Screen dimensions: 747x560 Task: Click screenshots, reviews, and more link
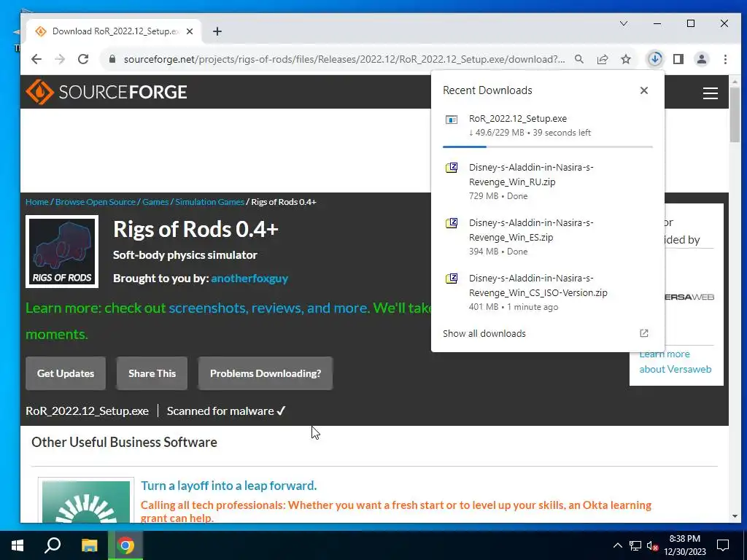268,308
